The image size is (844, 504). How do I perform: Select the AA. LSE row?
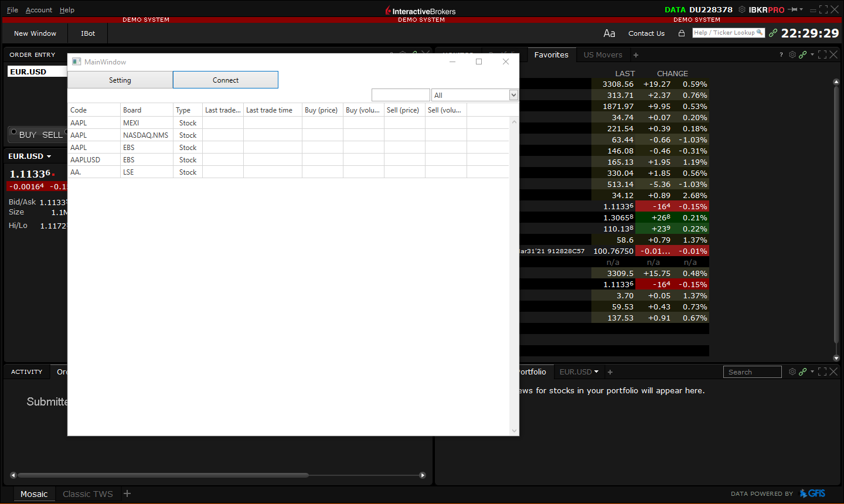288,172
